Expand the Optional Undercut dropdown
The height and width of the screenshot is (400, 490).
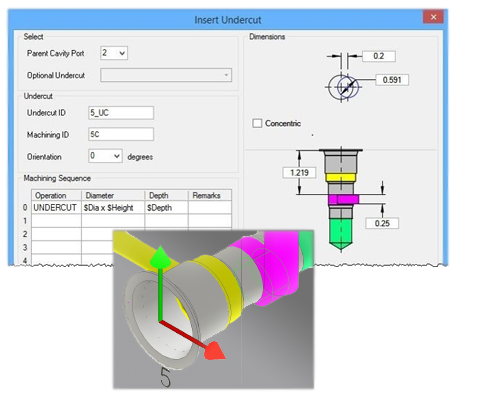(166, 75)
